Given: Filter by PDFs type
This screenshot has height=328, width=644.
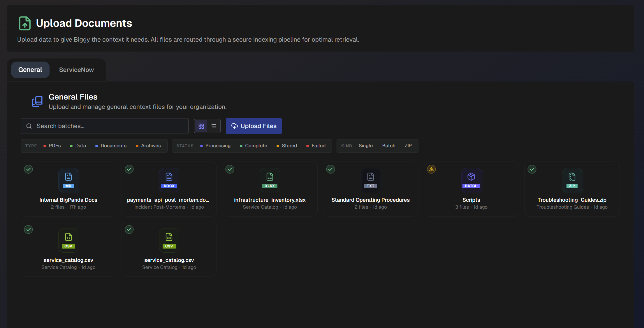Looking at the screenshot, I should coord(52,146).
